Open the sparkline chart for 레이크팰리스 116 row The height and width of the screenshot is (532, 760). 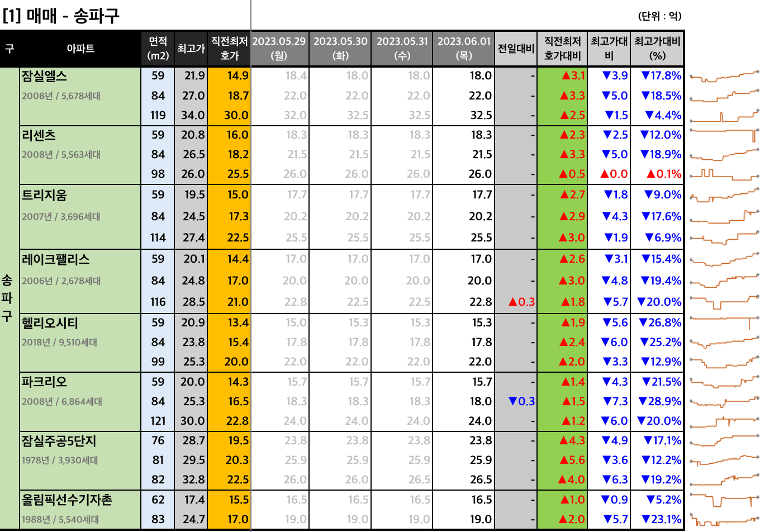coord(724,302)
